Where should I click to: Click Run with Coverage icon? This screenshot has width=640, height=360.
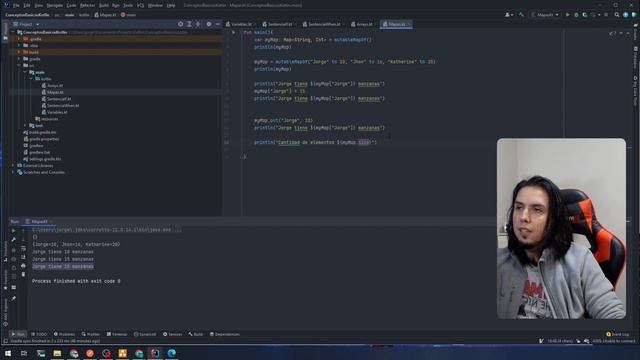pos(585,15)
